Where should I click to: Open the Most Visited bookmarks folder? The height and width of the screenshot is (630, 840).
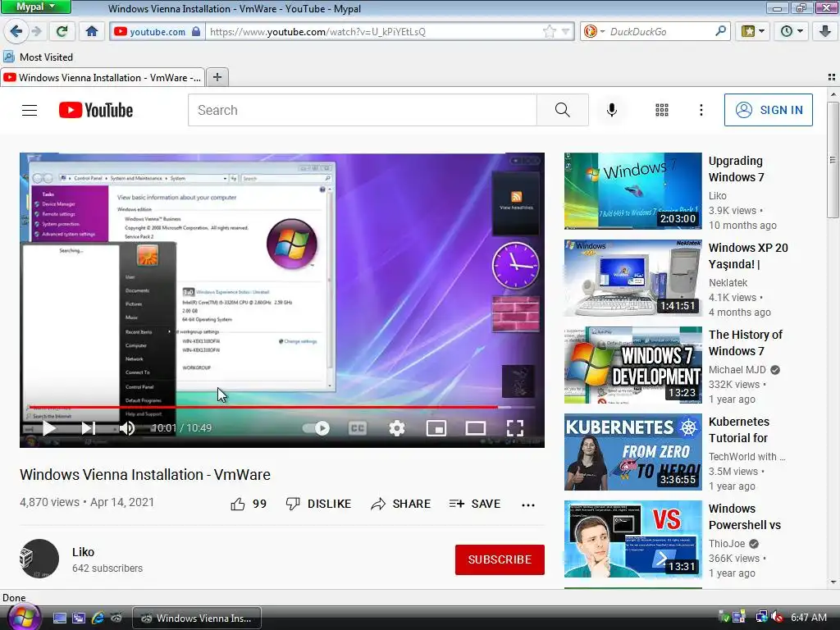coord(38,57)
